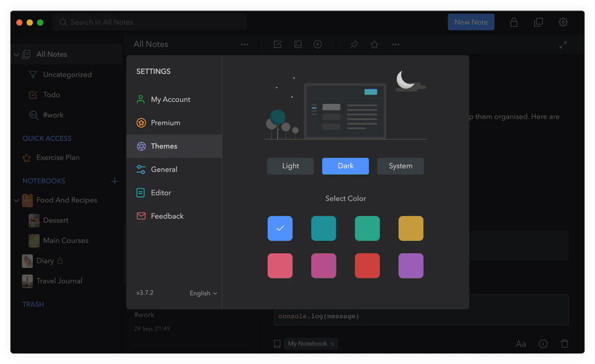Image resolution: width=595 pixels, height=364 pixels.
Task: Select Uncategorized in the sidebar
Action: tap(67, 75)
